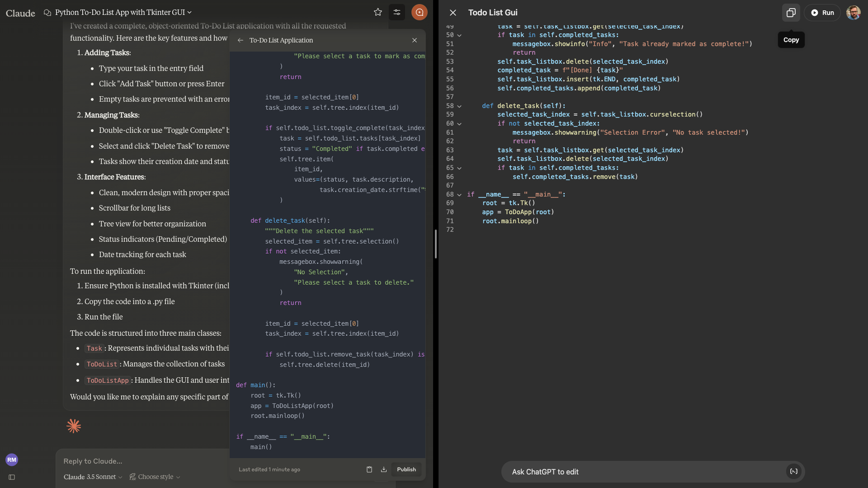
Task: Run the Todo List Gui code
Action: [822, 13]
